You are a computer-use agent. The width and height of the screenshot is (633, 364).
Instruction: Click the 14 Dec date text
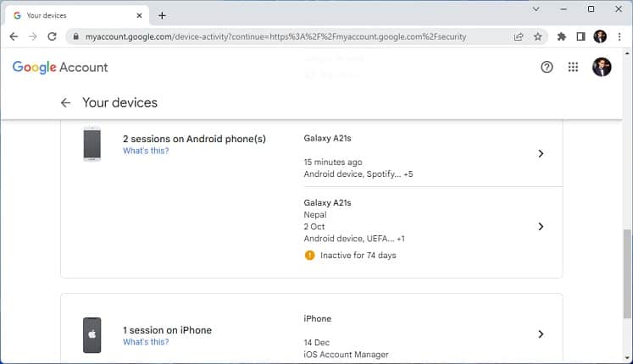[317, 343]
